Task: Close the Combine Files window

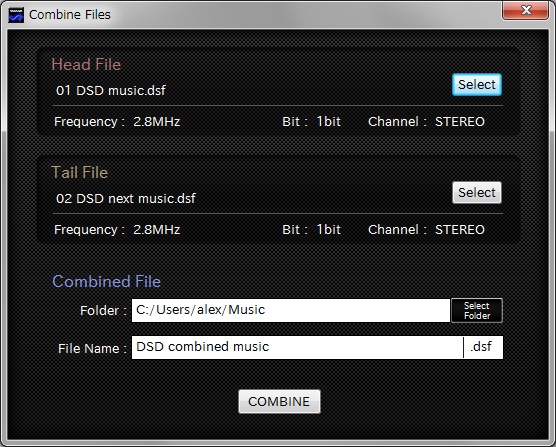Action: 525,10
